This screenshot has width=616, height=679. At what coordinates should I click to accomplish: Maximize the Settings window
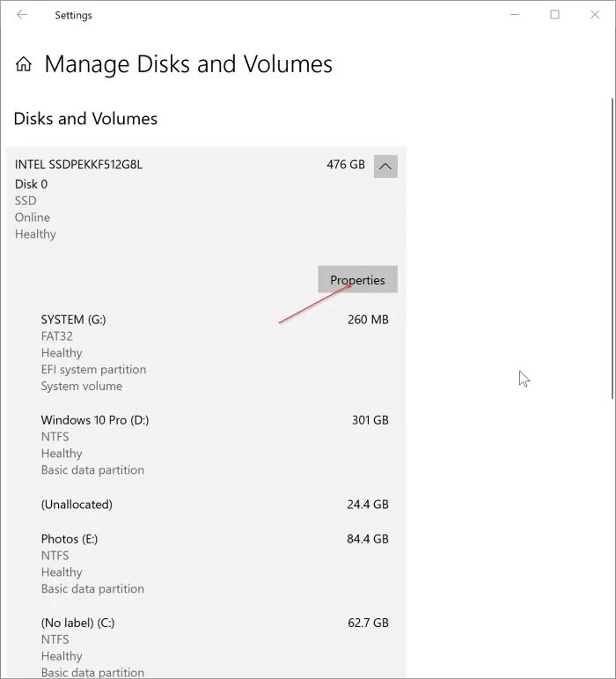(554, 15)
